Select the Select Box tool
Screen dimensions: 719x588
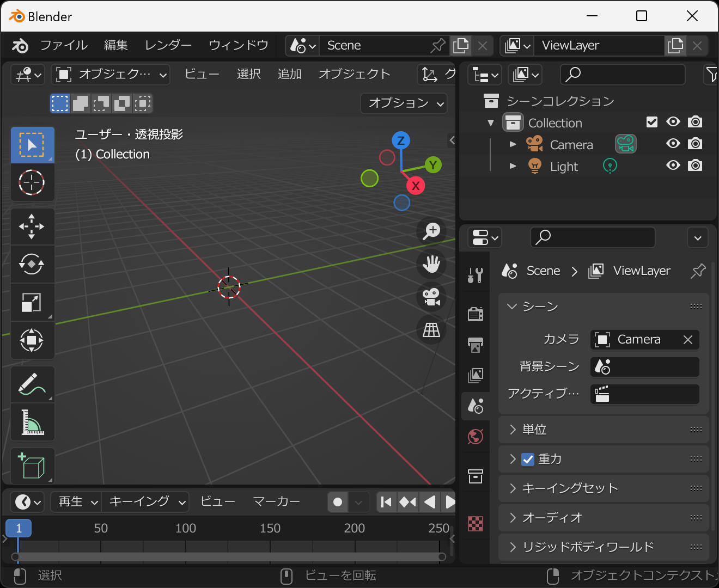coord(32,145)
